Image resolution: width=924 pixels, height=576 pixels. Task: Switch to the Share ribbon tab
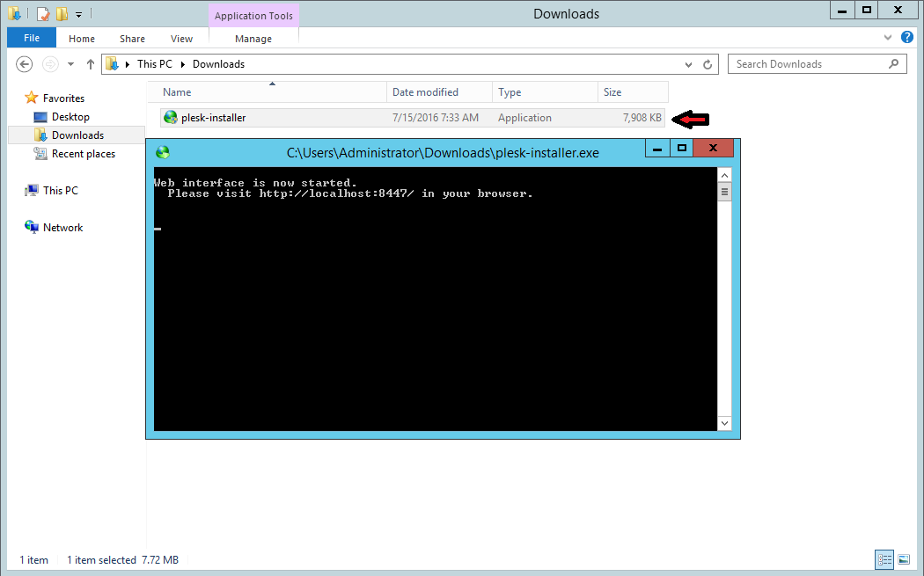pyautogui.click(x=132, y=39)
